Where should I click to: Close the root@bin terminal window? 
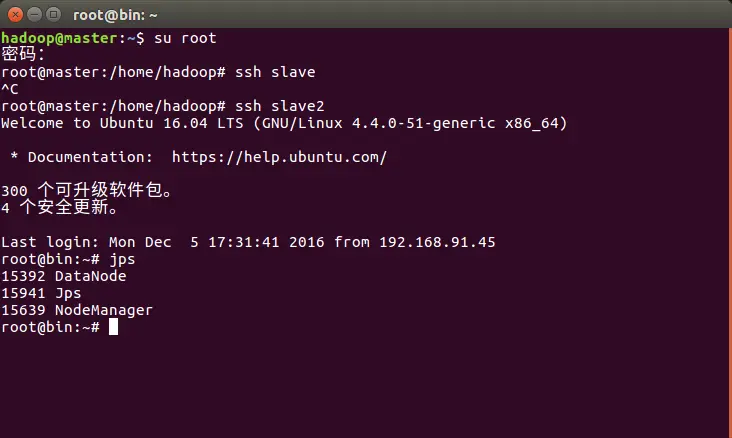[x=15, y=15]
